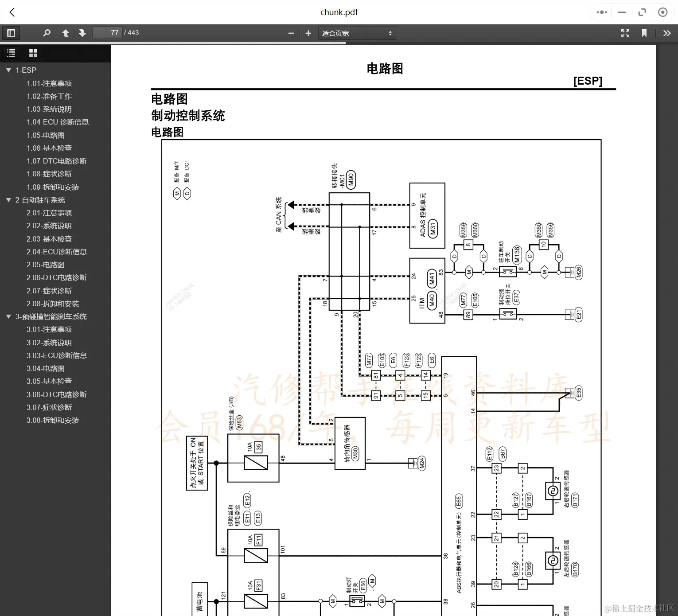This screenshot has width=678, height=616.
Task: Open the search tool in the PDF toolbar
Action: (x=47, y=33)
